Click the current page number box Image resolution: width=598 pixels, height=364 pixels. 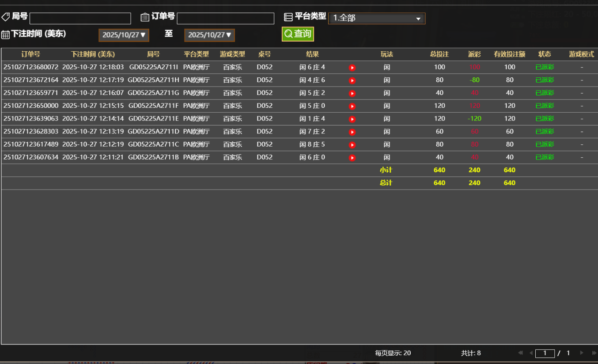(x=545, y=353)
